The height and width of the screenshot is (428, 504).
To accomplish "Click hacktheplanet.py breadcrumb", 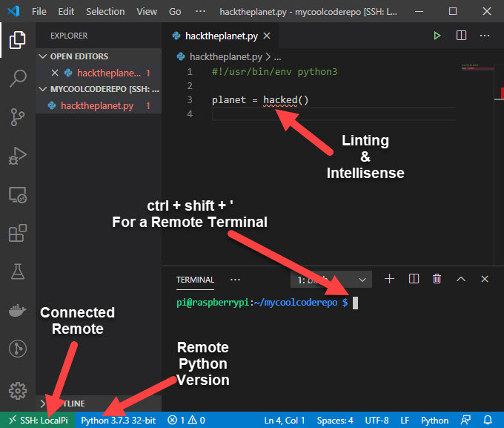I will tap(225, 57).
